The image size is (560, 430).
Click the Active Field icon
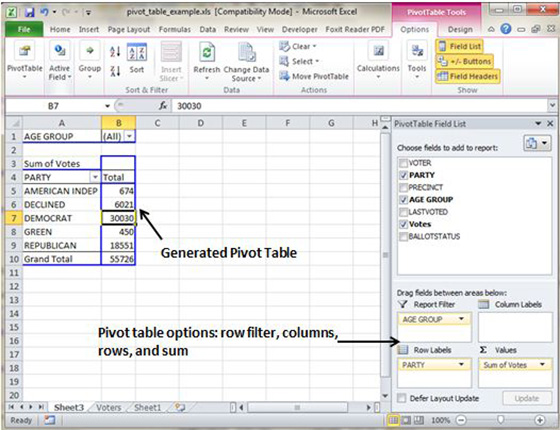(60, 51)
